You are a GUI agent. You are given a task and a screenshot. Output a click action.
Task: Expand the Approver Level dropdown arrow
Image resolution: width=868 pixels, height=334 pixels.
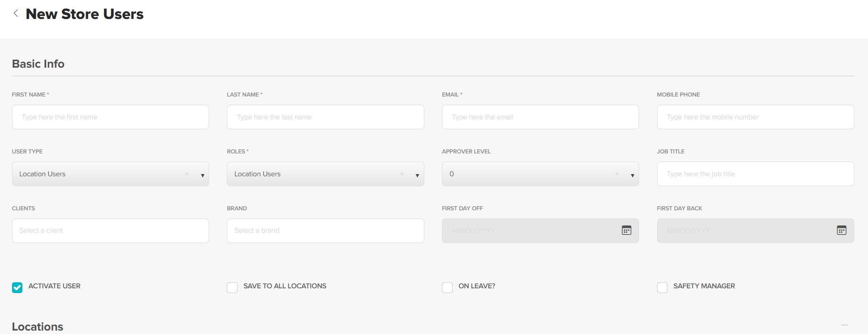click(x=632, y=175)
